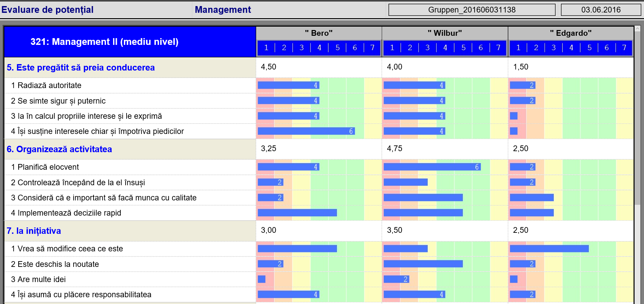Open section 5 Este pregătit să preia conducerea
This screenshot has height=304, width=644.
coord(81,67)
